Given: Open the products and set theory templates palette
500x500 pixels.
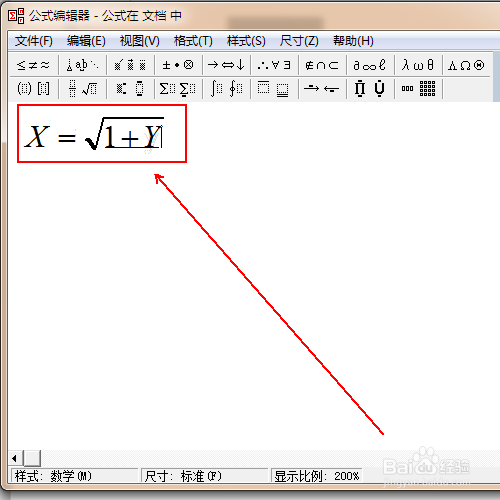Looking at the screenshot, I should pyautogui.click(x=370, y=88).
